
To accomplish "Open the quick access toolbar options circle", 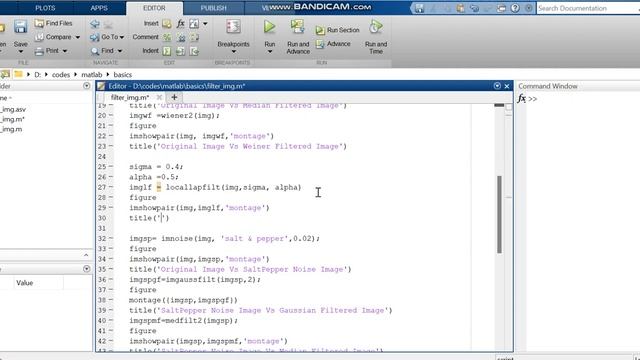I will coord(529,8).
